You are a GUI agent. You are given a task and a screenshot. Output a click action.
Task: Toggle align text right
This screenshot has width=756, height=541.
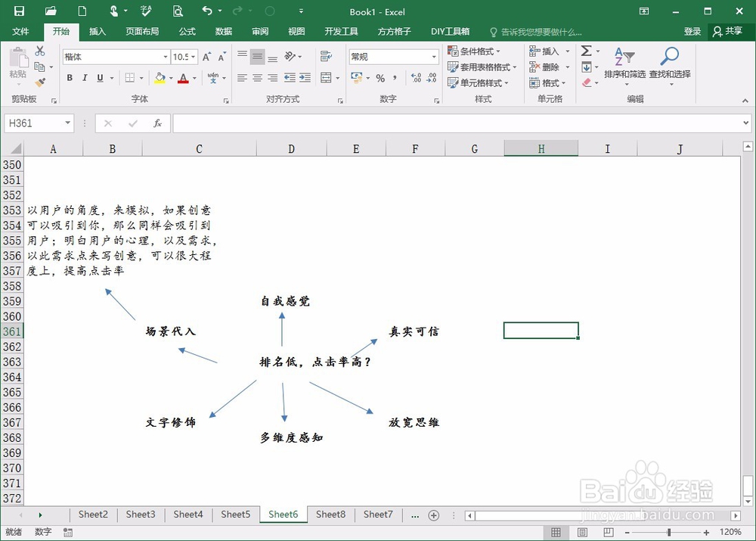click(x=273, y=78)
